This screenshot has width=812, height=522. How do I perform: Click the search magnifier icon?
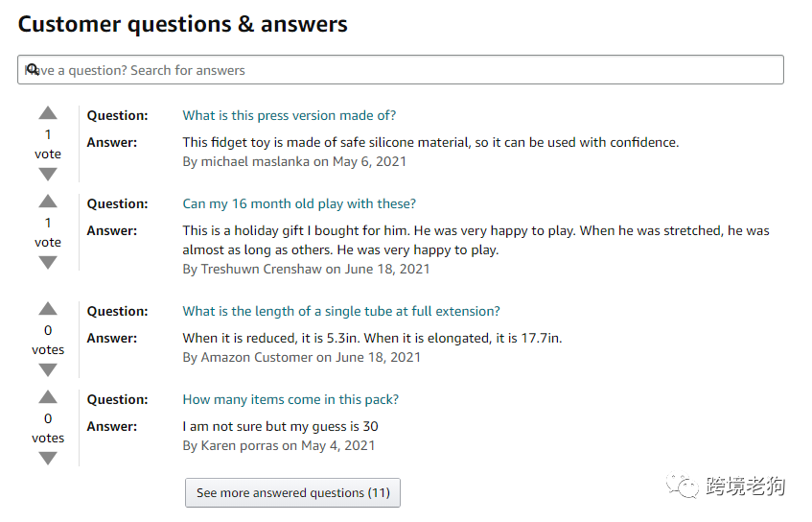pyautogui.click(x=32, y=69)
